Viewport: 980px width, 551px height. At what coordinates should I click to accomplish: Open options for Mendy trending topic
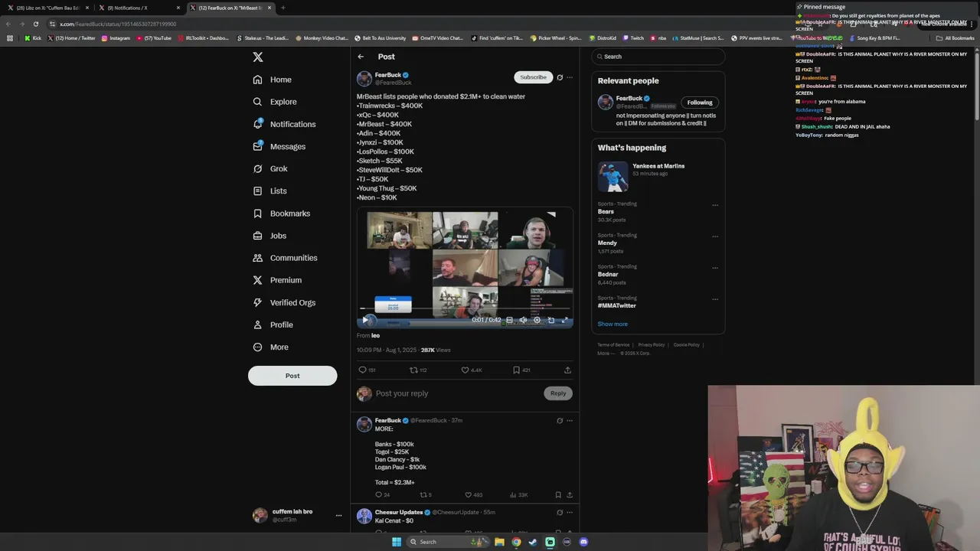(715, 236)
